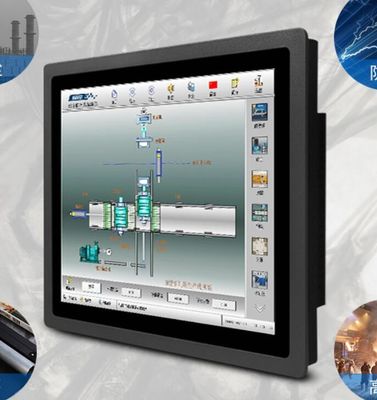Click the red square toolbar icon
The height and width of the screenshot is (400, 377).
pyautogui.click(x=213, y=85)
